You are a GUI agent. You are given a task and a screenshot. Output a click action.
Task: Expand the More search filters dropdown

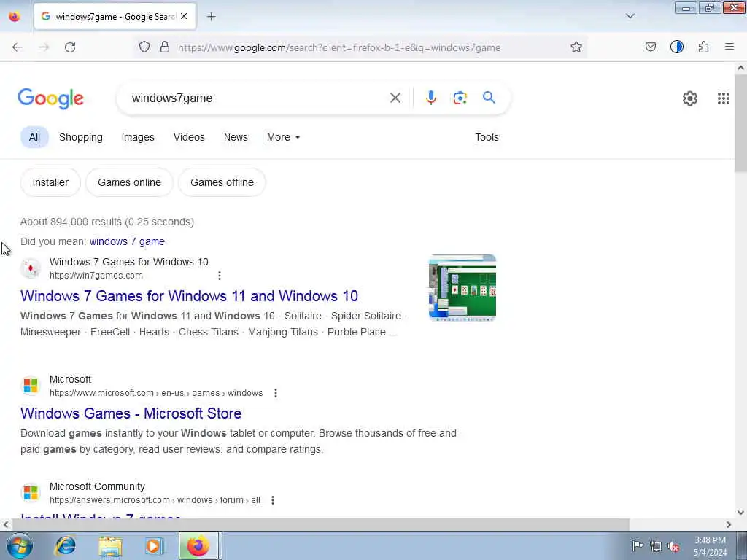click(284, 137)
